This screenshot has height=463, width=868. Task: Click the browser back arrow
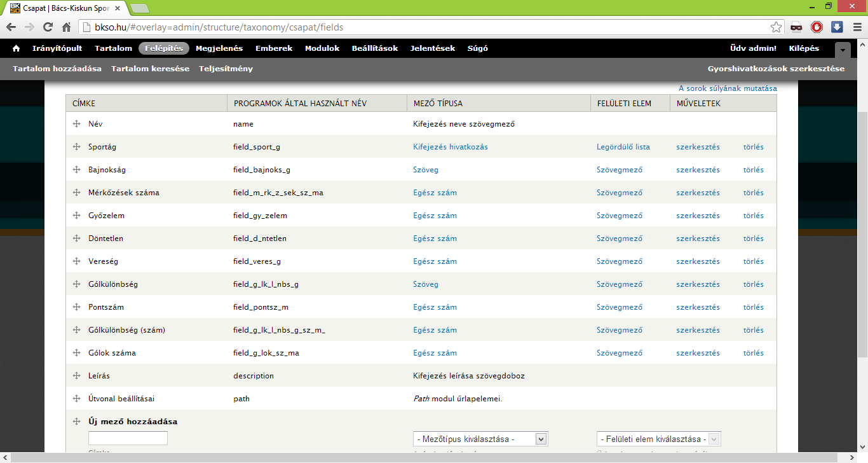[11, 27]
